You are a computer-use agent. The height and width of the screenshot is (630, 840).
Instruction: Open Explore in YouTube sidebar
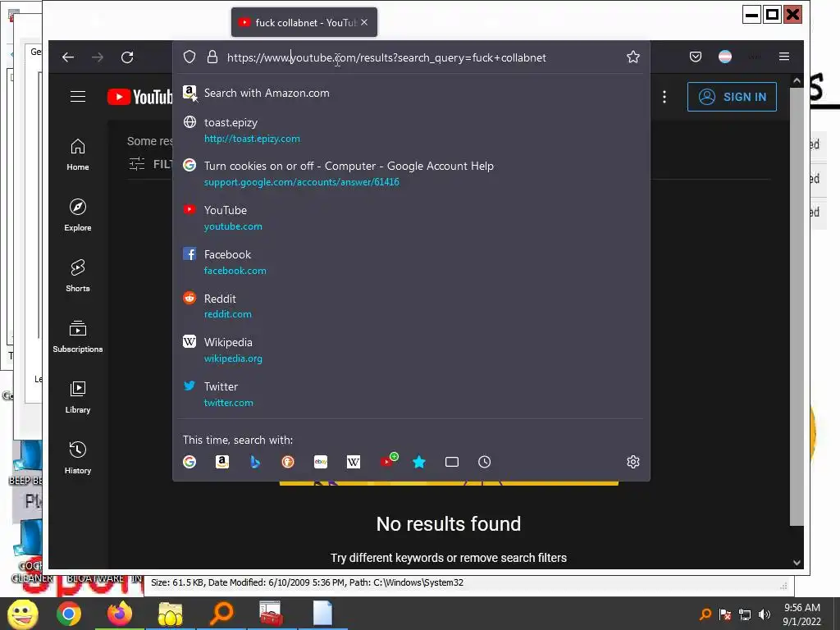point(78,216)
